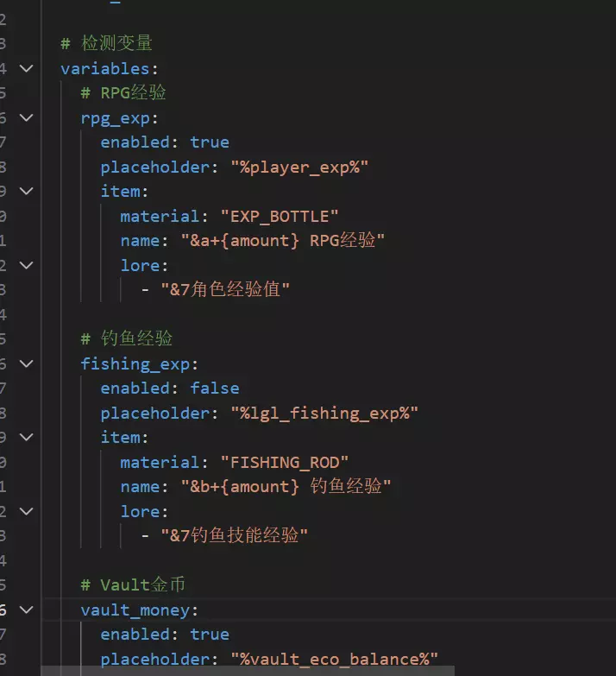616x676 pixels.
Task: Click the "&a+{amount} RPG经验" name string
Action: tap(283, 241)
